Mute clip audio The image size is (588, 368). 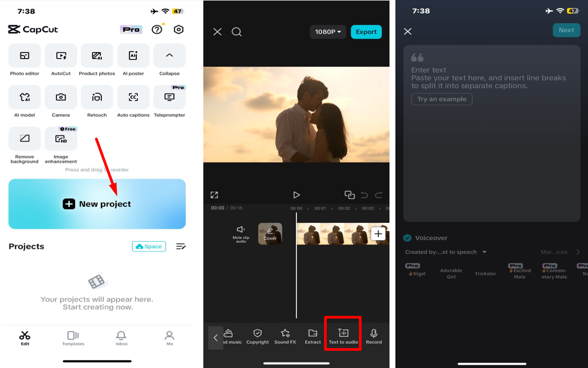click(241, 234)
